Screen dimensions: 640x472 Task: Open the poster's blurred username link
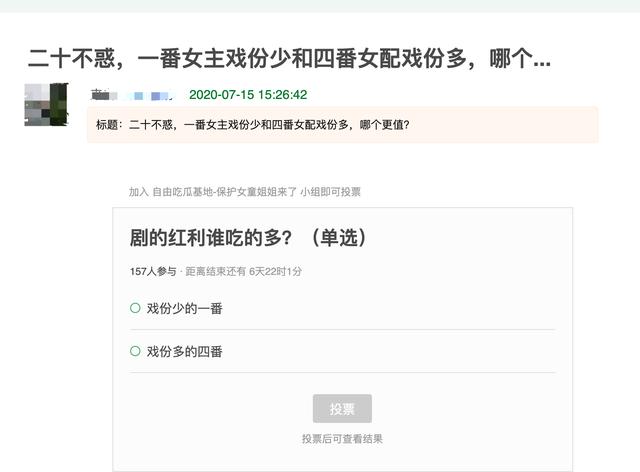pos(133,95)
